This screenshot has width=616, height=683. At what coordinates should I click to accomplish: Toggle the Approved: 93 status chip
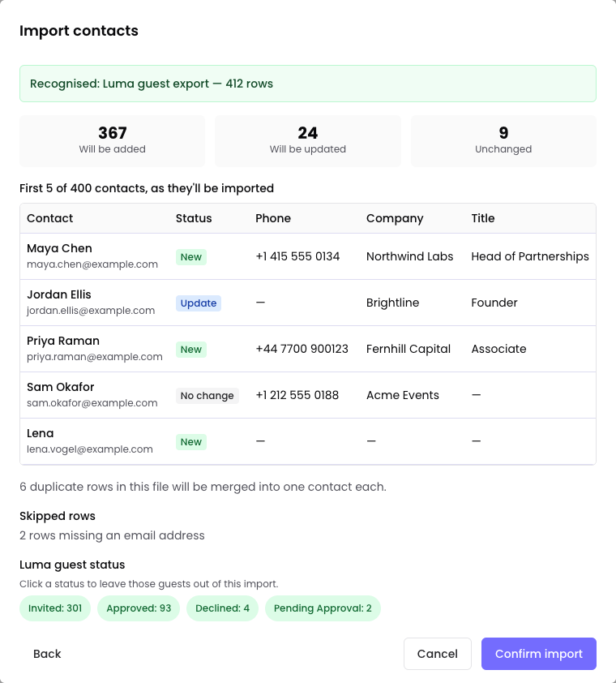tap(139, 608)
